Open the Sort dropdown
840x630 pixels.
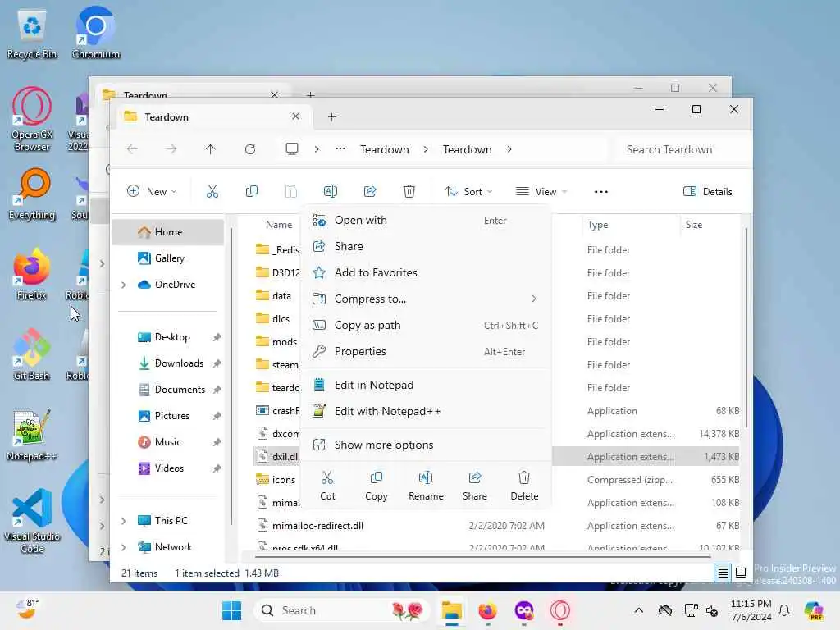click(468, 191)
